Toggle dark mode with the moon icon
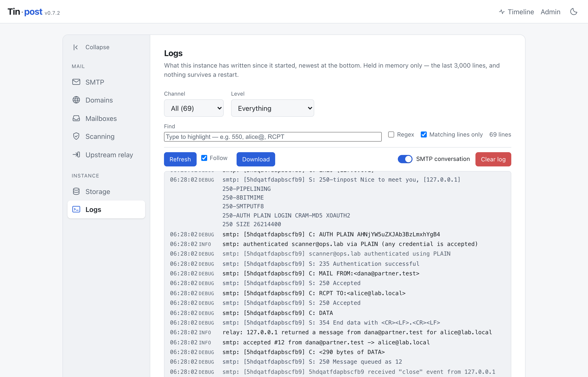The width and height of the screenshot is (588, 377). coord(574,12)
